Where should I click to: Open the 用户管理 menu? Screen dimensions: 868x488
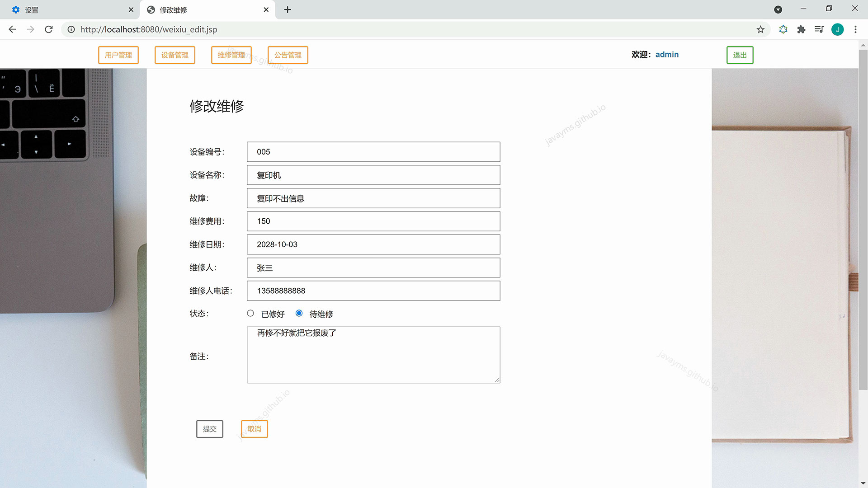tap(118, 55)
